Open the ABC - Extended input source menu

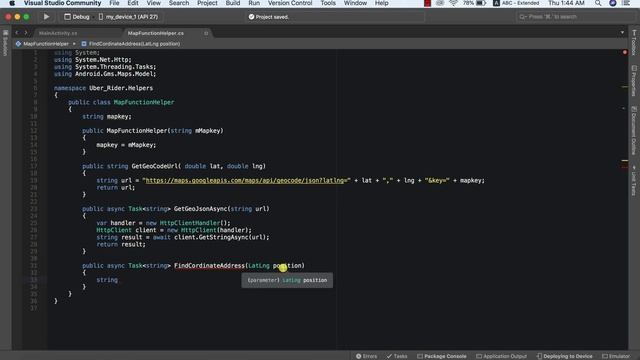tap(516, 3)
